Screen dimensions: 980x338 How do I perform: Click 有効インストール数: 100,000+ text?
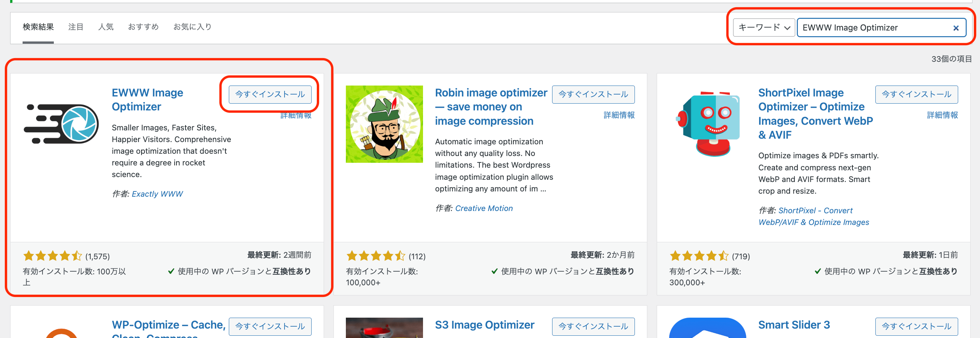[382, 277]
